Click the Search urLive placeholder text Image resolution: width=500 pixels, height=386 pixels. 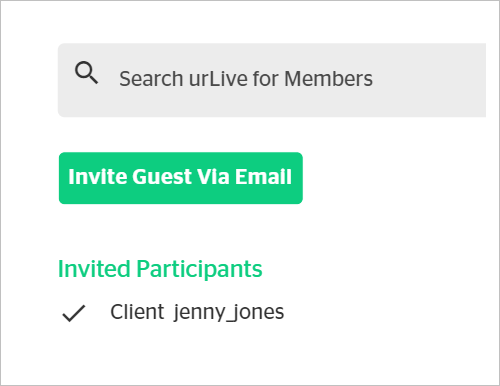[246, 79]
